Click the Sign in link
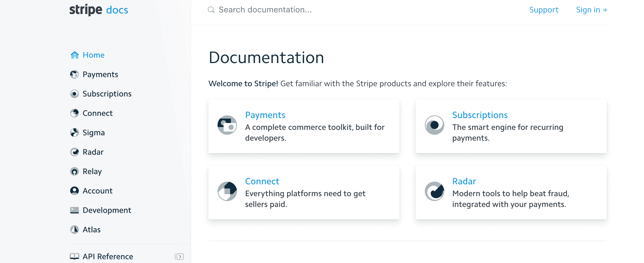Viewport: 644px width, 263px height. (x=591, y=10)
